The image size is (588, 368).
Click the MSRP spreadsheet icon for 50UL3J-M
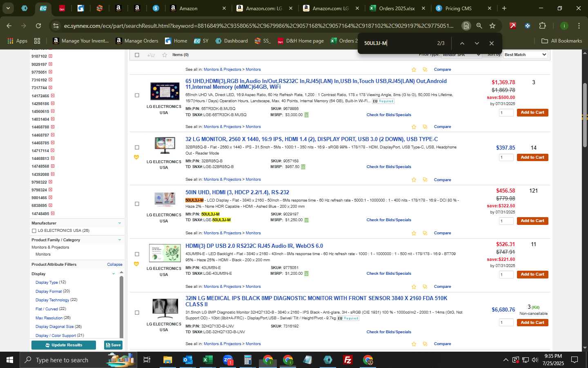(306, 220)
